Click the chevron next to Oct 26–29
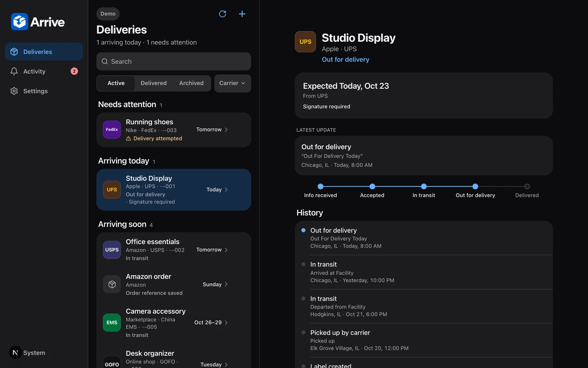This screenshot has height=368, width=588. coord(226,322)
